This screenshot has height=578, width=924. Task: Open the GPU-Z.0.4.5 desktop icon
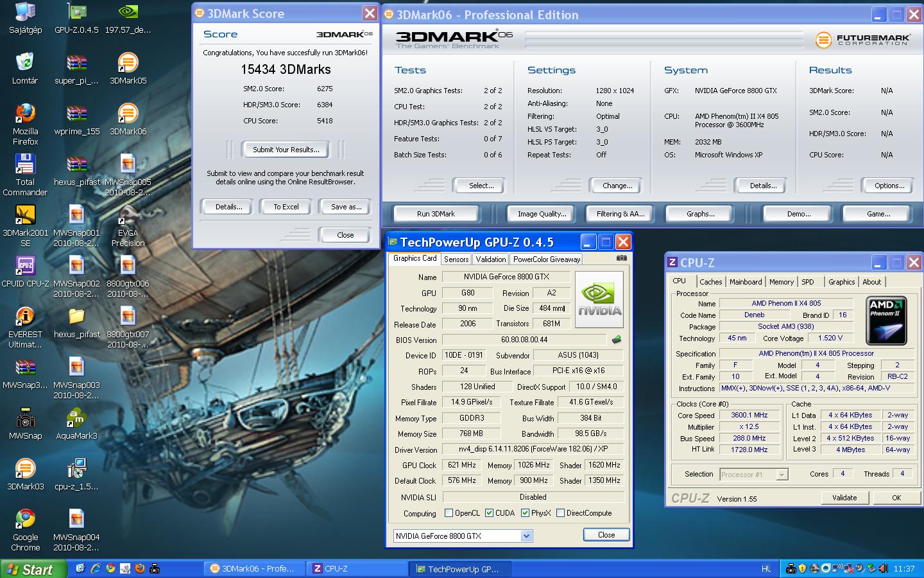pos(76,19)
